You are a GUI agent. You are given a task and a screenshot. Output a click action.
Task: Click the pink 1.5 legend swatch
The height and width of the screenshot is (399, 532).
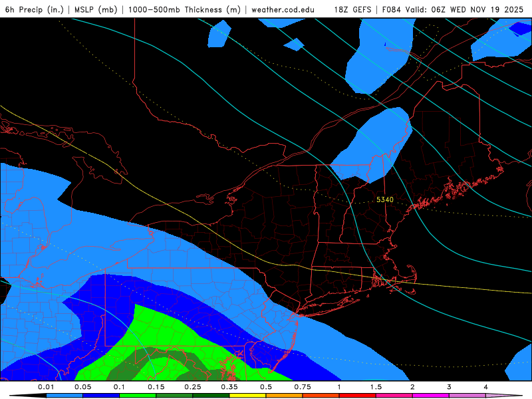tap(394, 396)
